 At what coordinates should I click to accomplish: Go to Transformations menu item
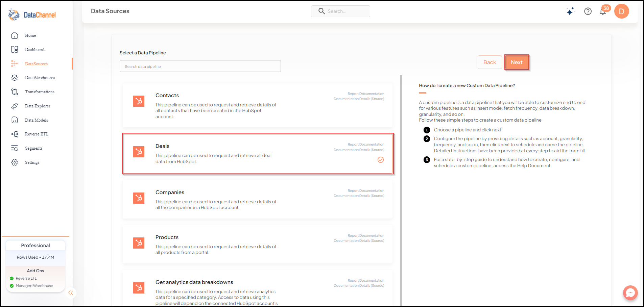click(x=40, y=92)
